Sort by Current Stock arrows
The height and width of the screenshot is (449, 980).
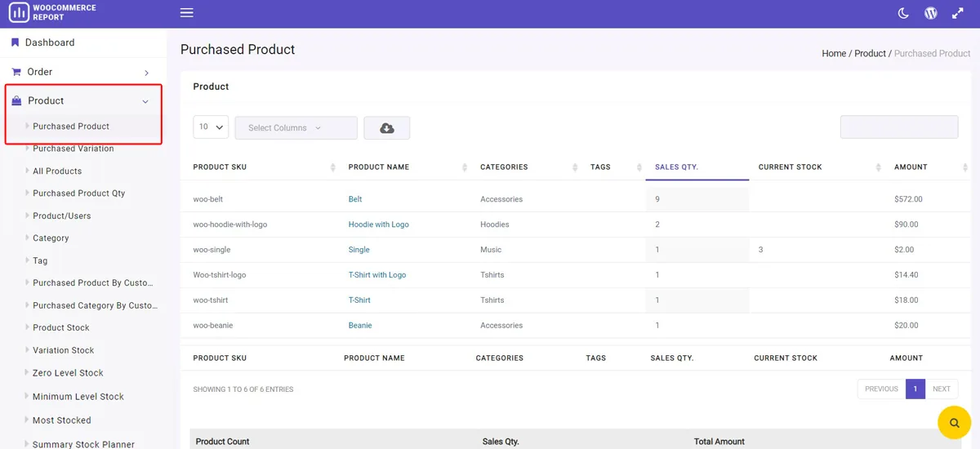pos(879,167)
